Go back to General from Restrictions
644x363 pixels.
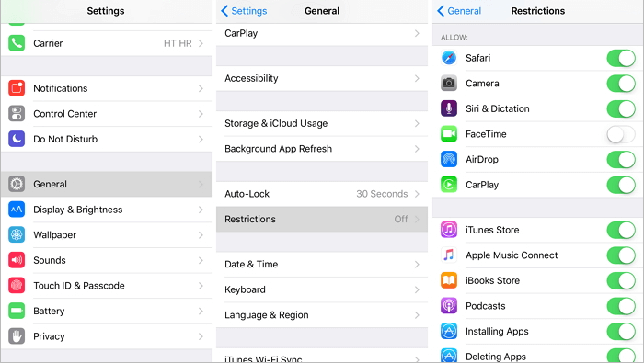click(x=459, y=11)
